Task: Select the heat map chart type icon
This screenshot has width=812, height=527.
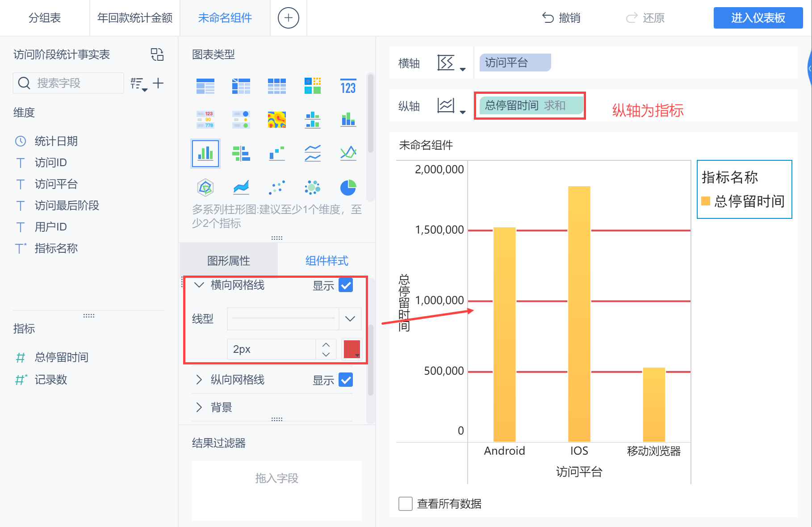Action: pyautogui.click(x=277, y=120)
